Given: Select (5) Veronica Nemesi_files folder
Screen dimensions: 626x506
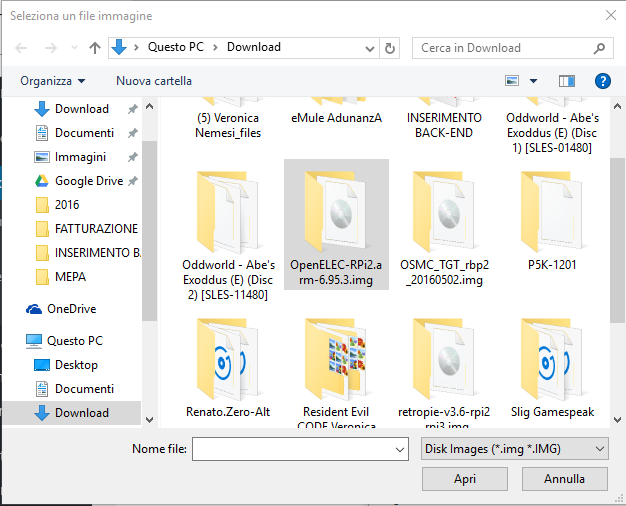Looking at the screenshot, I should tap(228, 125).
